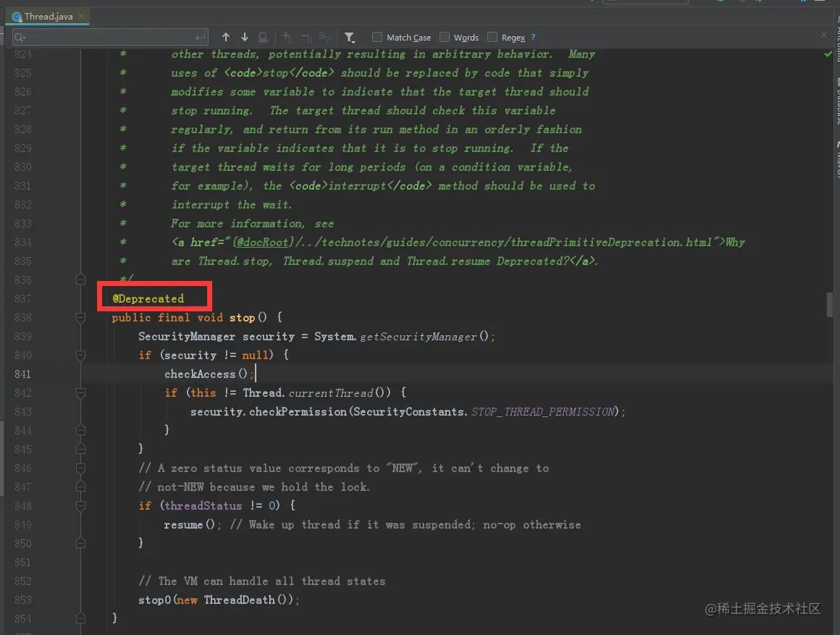
Task: Click the currentThread method reference
Action: 330,392
